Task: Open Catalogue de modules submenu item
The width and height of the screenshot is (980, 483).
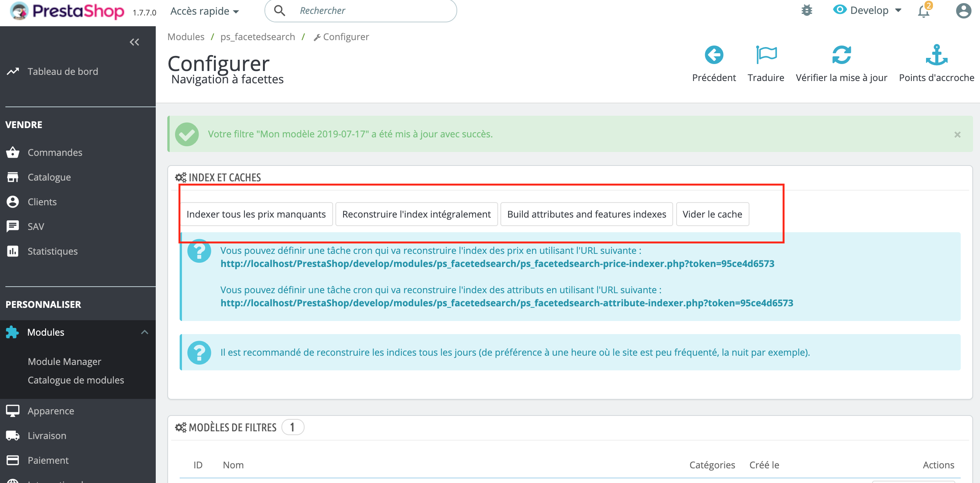Action: tap(76, 380)
